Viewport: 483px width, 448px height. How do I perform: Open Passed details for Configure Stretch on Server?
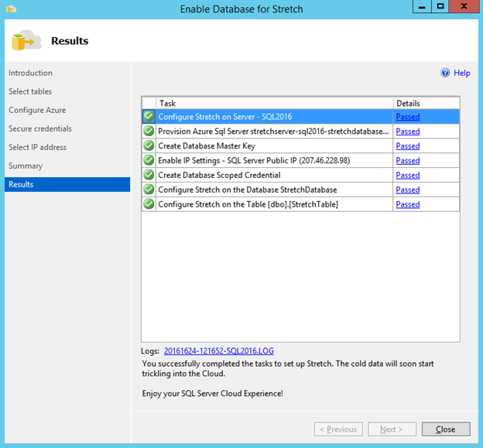pos(407,117)
